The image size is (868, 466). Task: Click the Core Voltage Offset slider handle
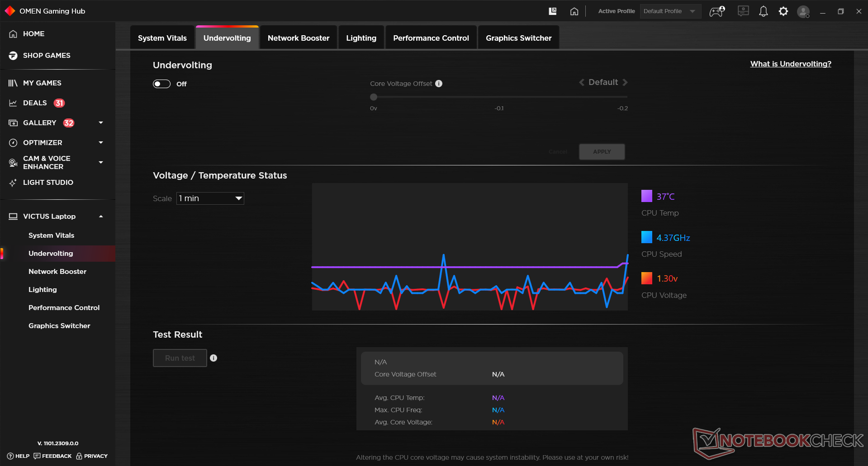pos(374,97)
